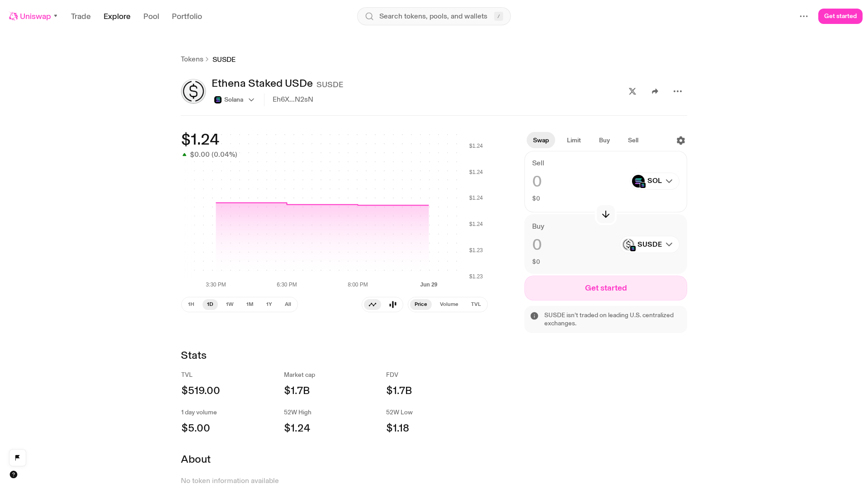
Task: Select the 1H chart timeframe
Action: (x=191, y=305)
